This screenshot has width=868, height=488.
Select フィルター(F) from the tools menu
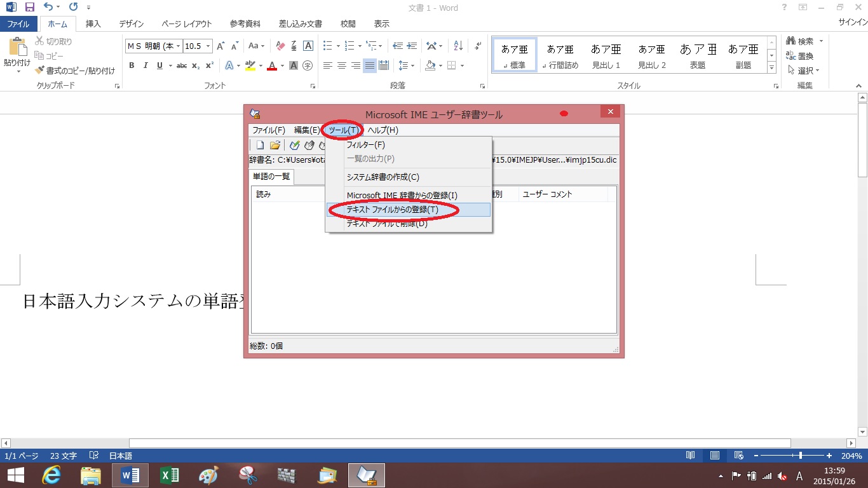408,145
